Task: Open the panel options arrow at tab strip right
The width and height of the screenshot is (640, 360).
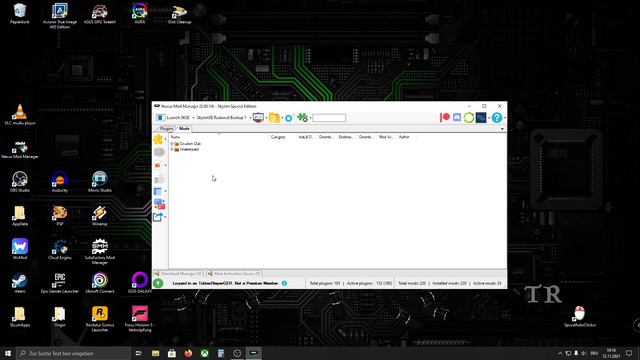Action: click(x=502, y=129)
